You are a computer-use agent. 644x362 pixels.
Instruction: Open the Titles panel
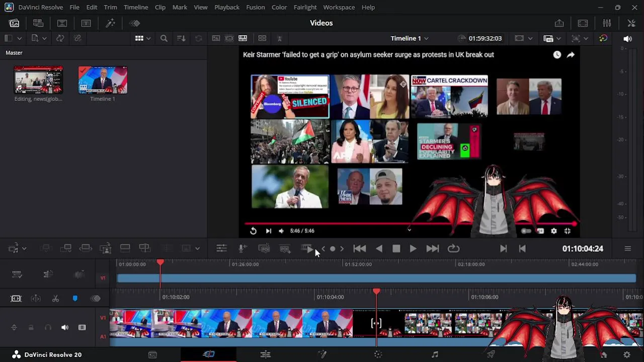pyautogui.click(x=86, y=23)
